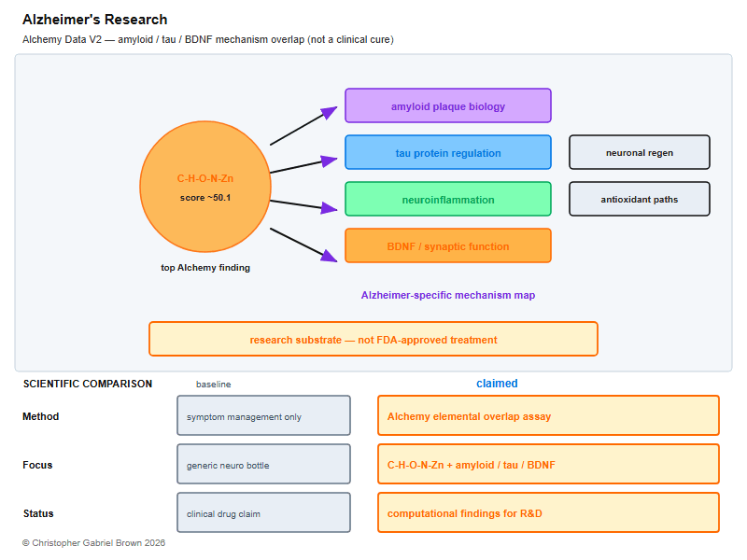This screenshot has width=747, height=560.
Task: Click the 'Alchemy elemental overlap assay' box
Action: pyautogui.click(x=548, y=415)
